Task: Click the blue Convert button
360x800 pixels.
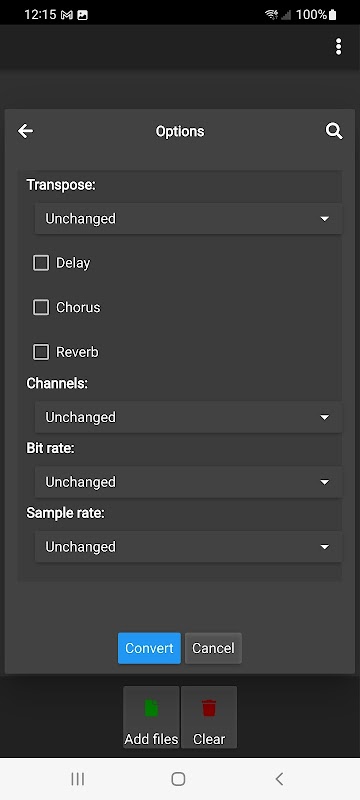Action: [149, 648]
